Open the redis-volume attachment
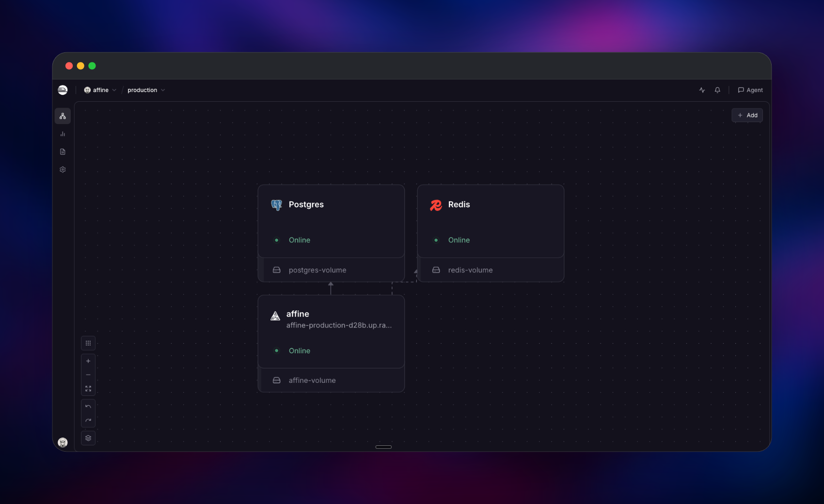 (x=491, y=270)
